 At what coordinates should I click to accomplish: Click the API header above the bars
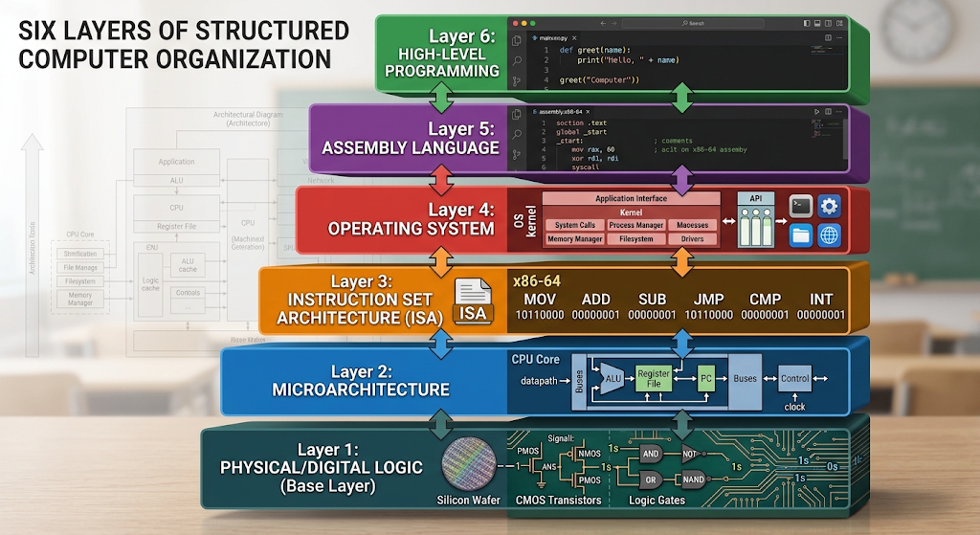click(x=756, y=198)
